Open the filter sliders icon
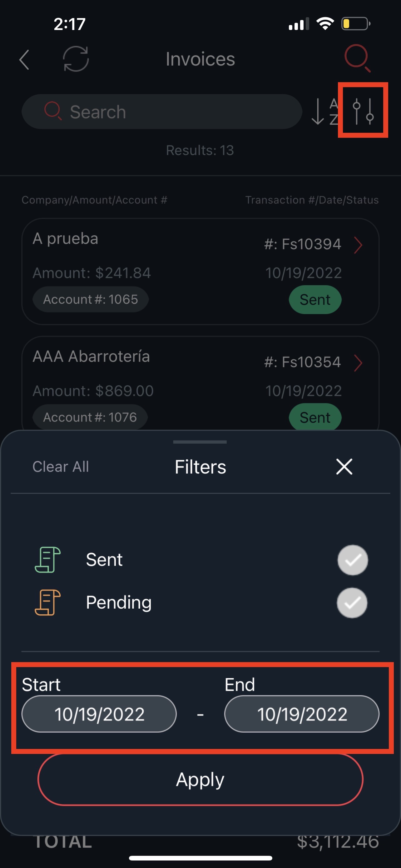The image size is (401, 868). (363, 111)
